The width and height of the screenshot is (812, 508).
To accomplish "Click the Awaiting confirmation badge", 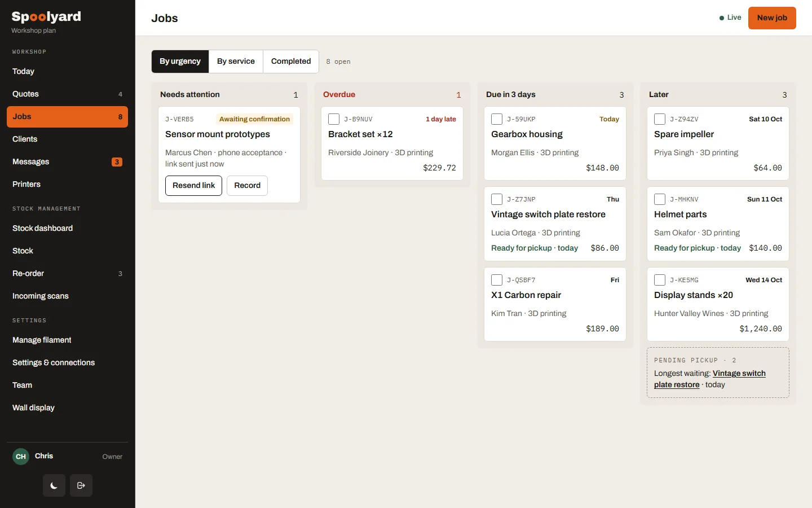I will tap(254, 119).
